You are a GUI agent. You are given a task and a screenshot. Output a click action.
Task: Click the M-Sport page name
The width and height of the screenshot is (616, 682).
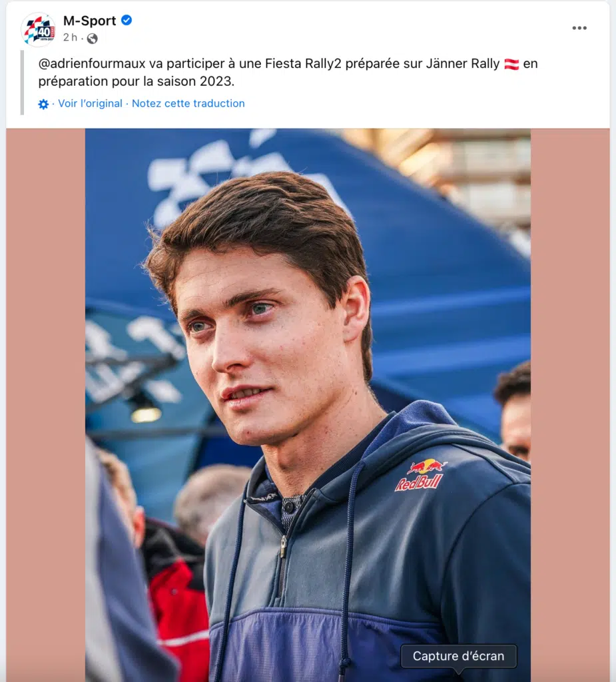pyautogui.click(x=89, y=21)
